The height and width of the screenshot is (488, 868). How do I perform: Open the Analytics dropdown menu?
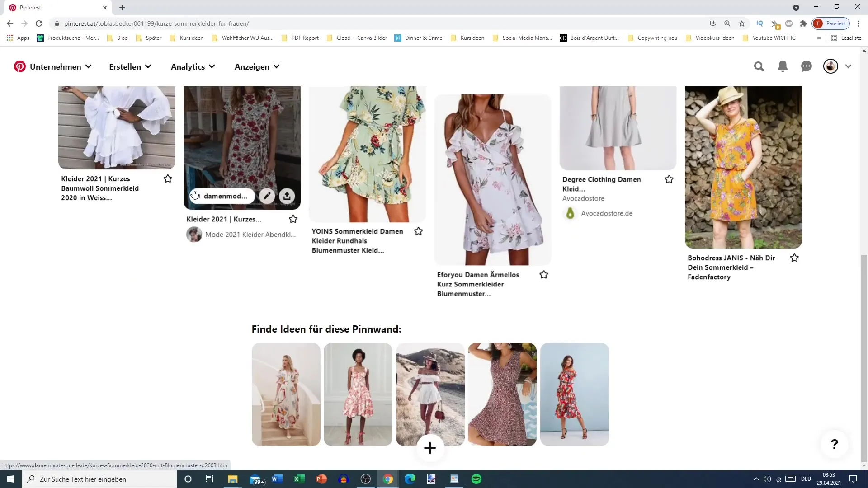pos(192,66)
